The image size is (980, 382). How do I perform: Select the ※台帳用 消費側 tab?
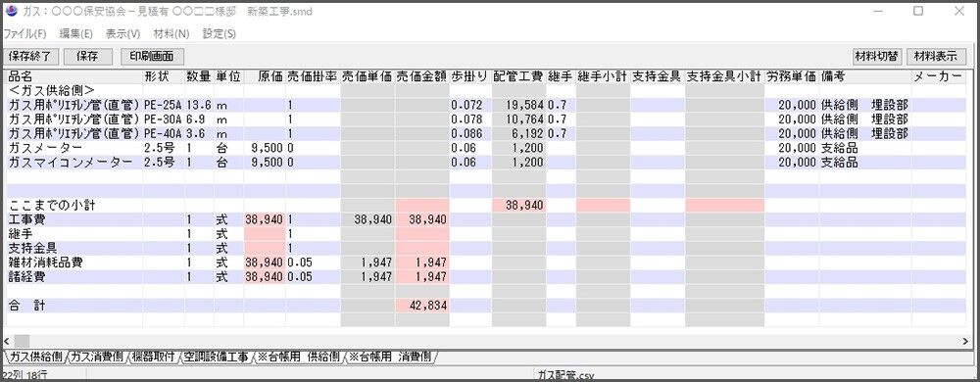pos(391,357)
